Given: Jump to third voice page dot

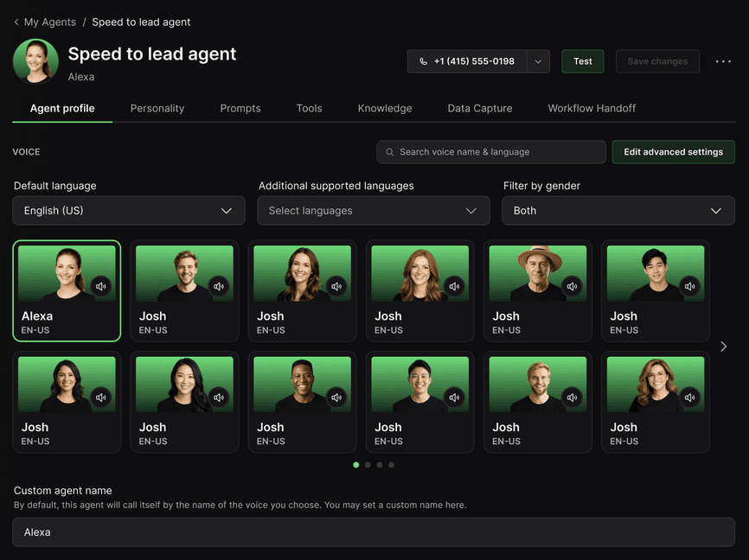Looking at the screenshot, I should click(380, 465).
